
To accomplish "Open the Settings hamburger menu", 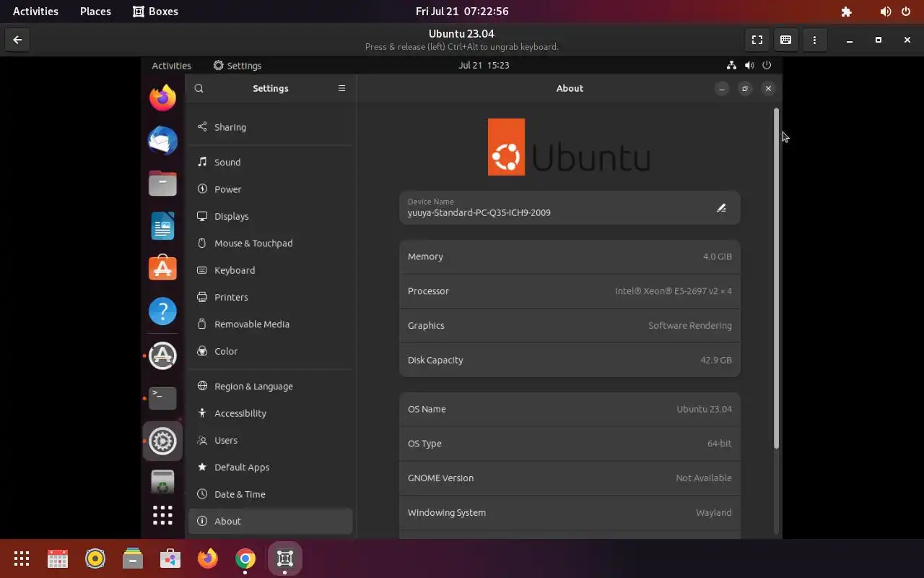I will (x=342, y=88).
